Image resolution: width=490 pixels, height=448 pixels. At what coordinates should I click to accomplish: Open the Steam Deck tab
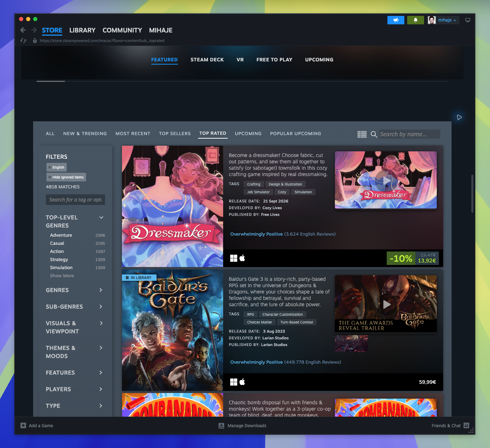[x=207, y=60]
